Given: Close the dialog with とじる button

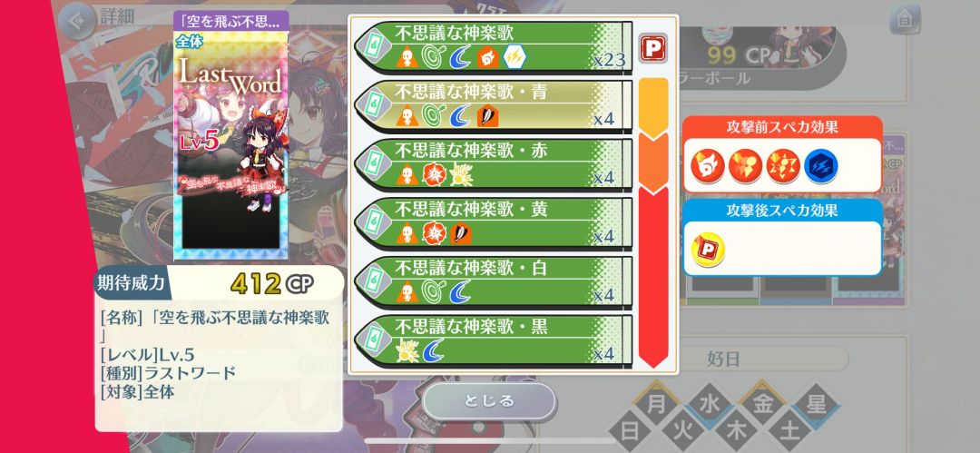Looking at the screenshot, I should [x=489, y=400].
